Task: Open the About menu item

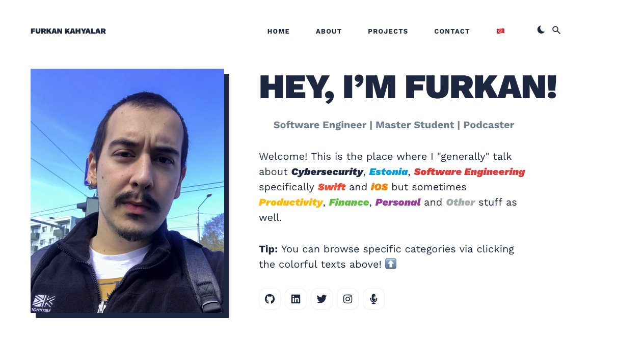Action: click(329, 31)
